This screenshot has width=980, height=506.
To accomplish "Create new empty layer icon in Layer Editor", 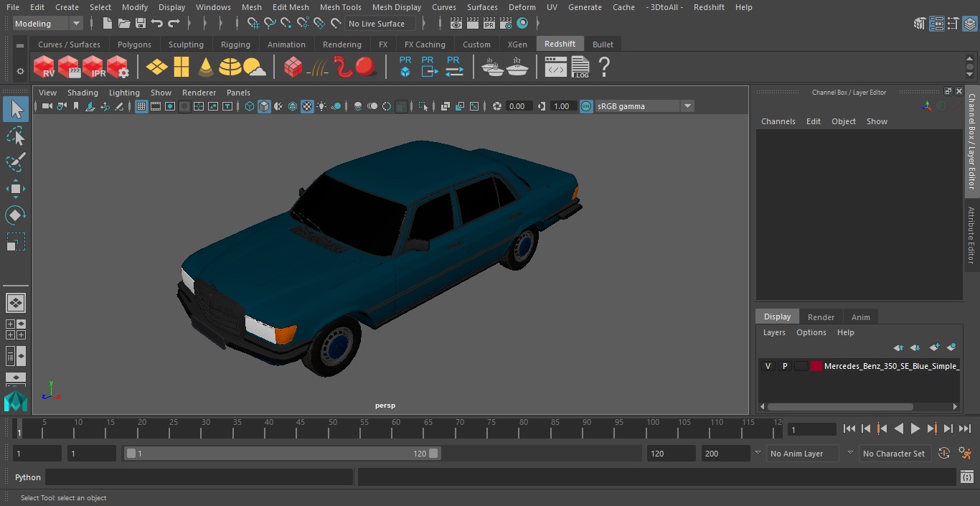I will 934,347.
